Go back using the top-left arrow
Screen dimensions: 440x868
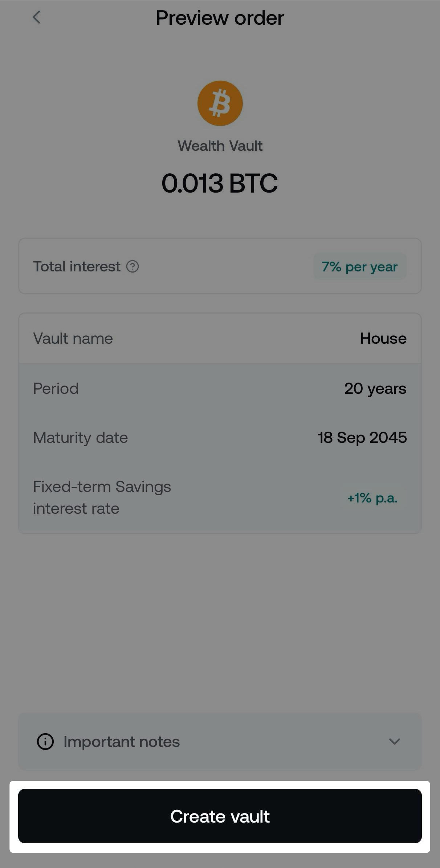pos(36,17)
